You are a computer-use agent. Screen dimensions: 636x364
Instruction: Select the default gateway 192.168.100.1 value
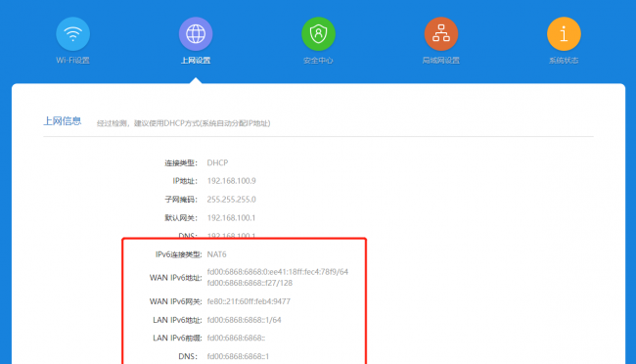[x=232, y=218]
